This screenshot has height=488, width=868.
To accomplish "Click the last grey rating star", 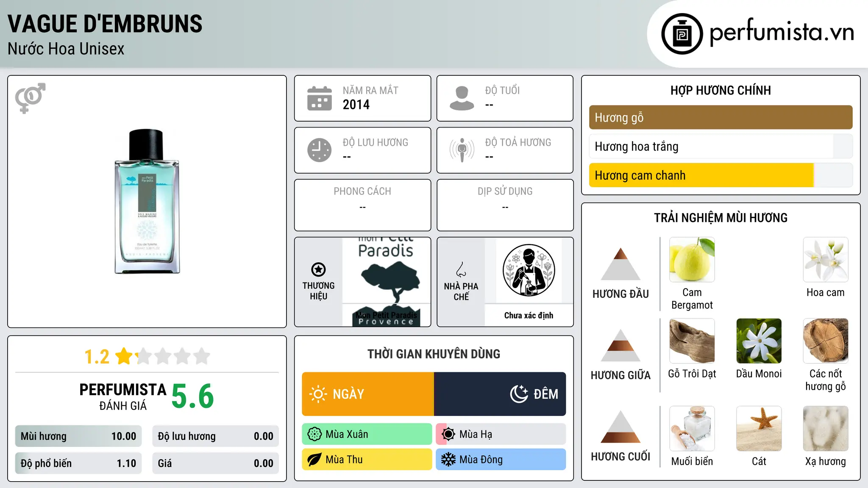I will click(x=202, y=356).
